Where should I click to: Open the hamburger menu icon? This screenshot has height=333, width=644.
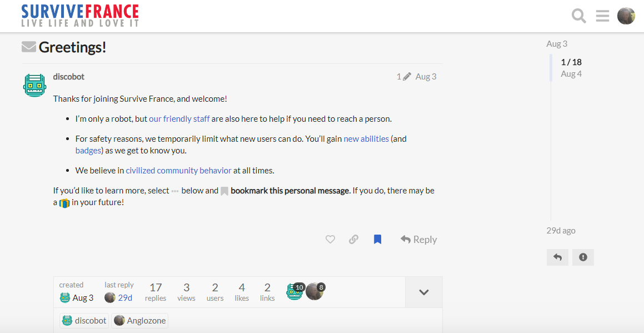602,16
